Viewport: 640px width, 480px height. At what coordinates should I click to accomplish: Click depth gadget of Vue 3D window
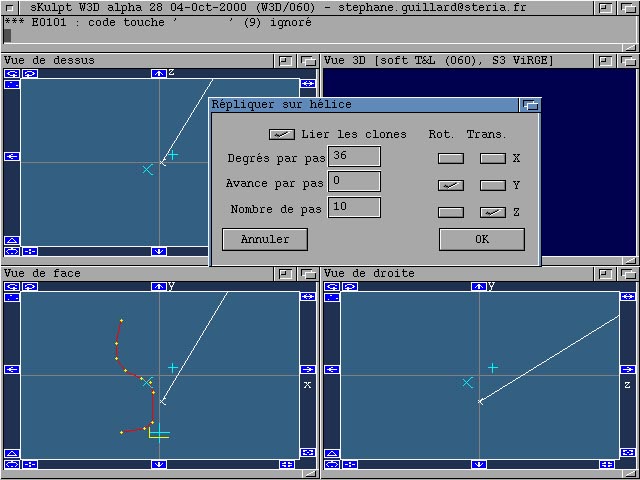tap(627, 61)
